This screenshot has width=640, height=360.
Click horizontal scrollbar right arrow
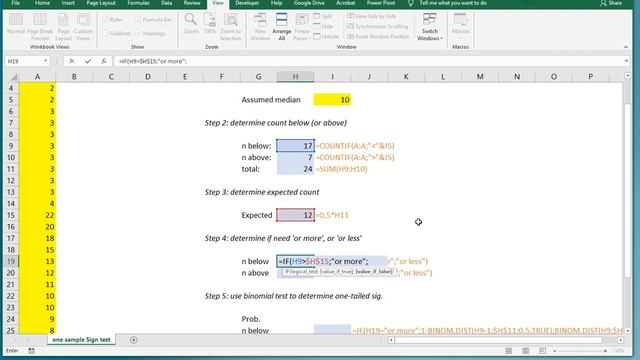(620, 340)
